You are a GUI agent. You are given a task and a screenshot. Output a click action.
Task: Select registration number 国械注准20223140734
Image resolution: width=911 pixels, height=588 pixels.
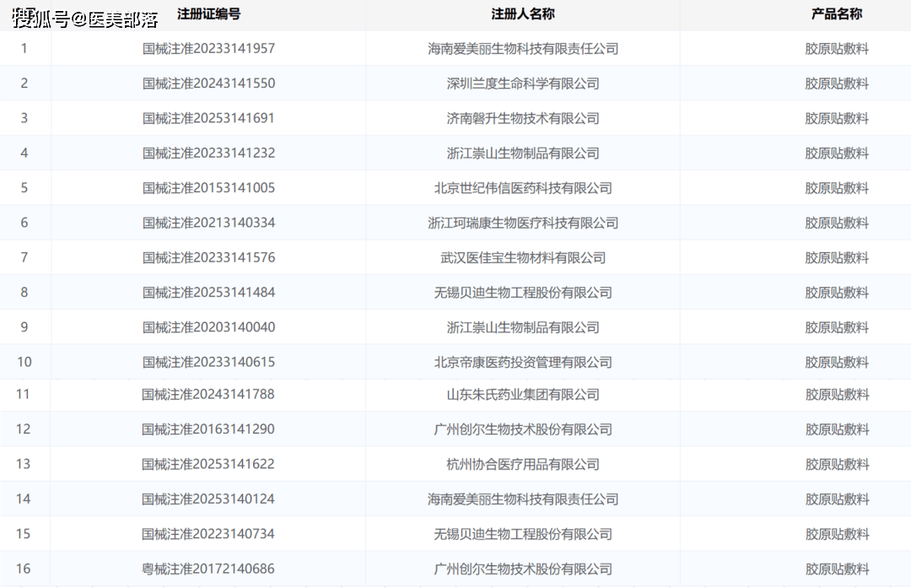(x=208, y=534)
